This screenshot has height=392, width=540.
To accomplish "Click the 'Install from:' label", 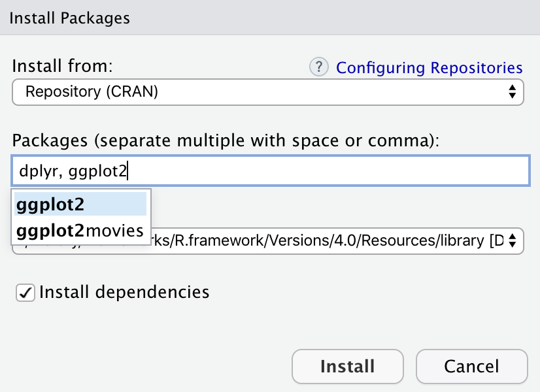I will pyautogui.click(x=62, y=65).
